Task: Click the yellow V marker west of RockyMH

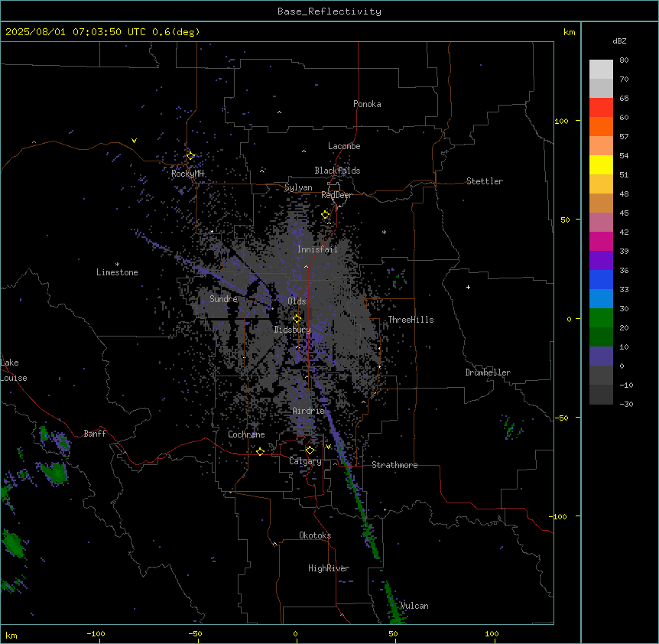Action: pyautogui.click(x=134, y=141)
